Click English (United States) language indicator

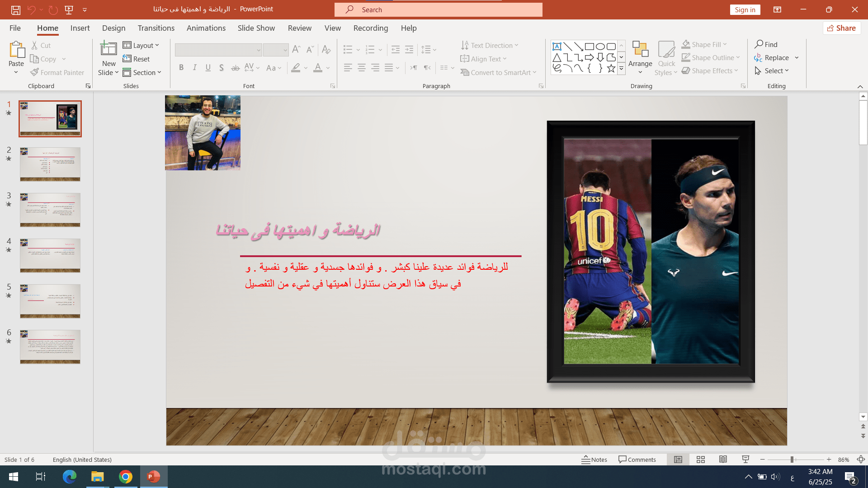coord(82,460)
